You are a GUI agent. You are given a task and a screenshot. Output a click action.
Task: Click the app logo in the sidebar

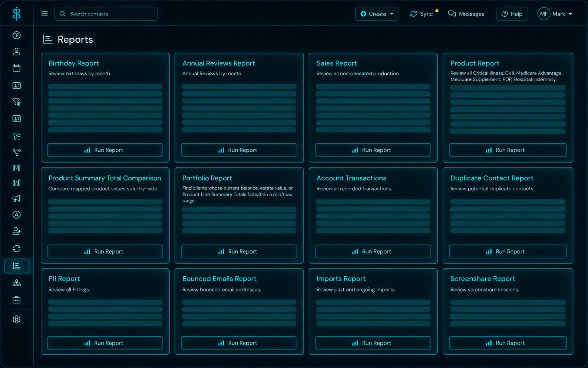click(x=17, y=14)
